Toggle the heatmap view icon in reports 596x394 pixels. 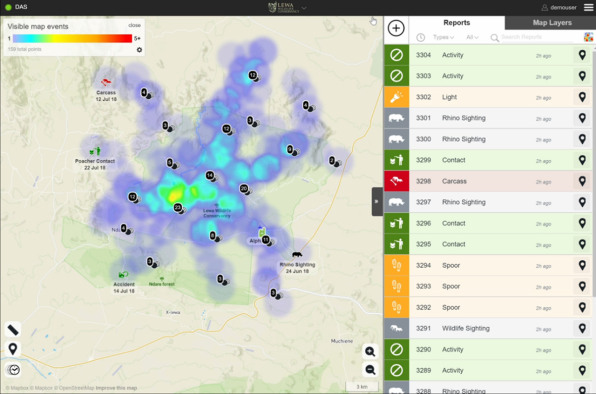(588, 37)
